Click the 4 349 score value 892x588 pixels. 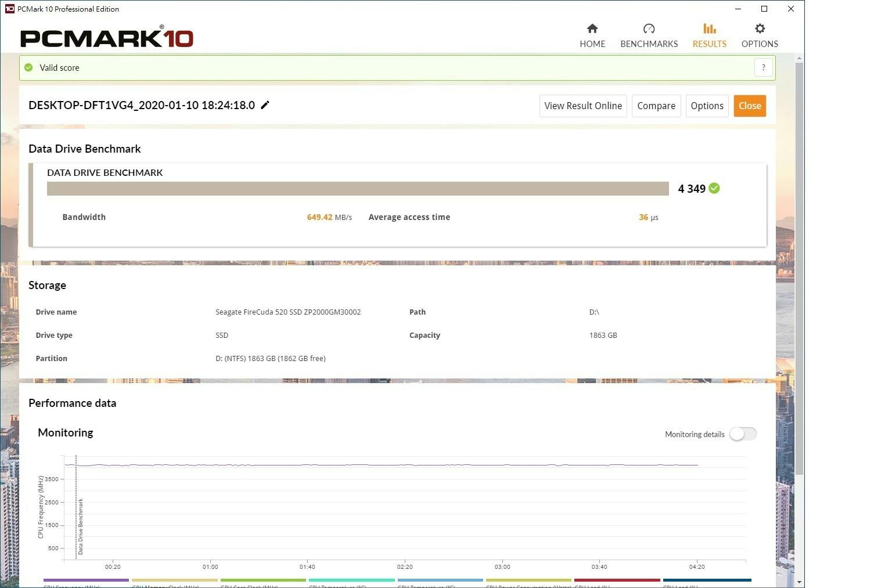tap(692, 189)
